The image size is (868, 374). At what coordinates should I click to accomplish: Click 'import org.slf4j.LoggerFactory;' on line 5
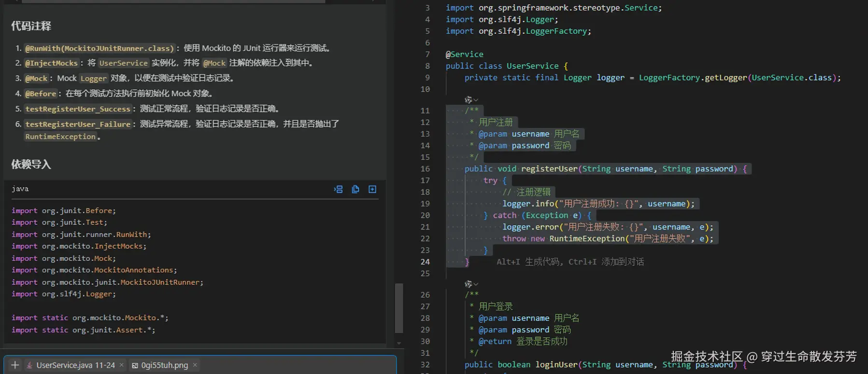point(518,31)
